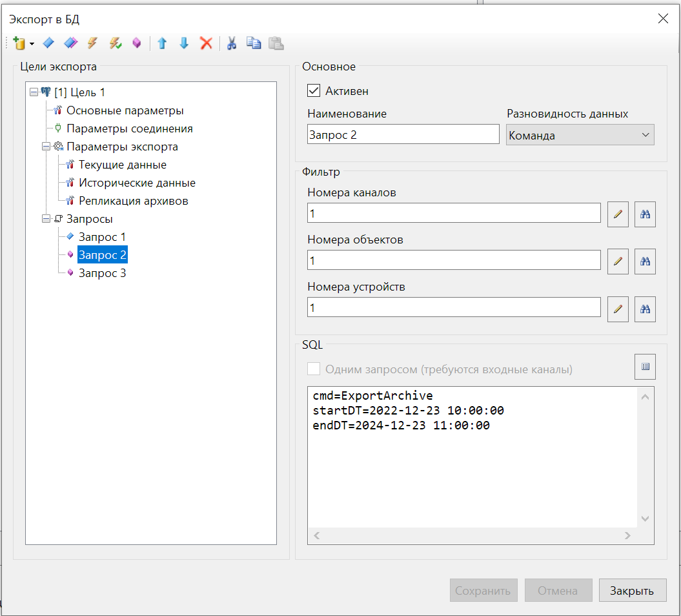Click the Номера объектов input field
Screen dimensions: 681x616
click(454, 260)
